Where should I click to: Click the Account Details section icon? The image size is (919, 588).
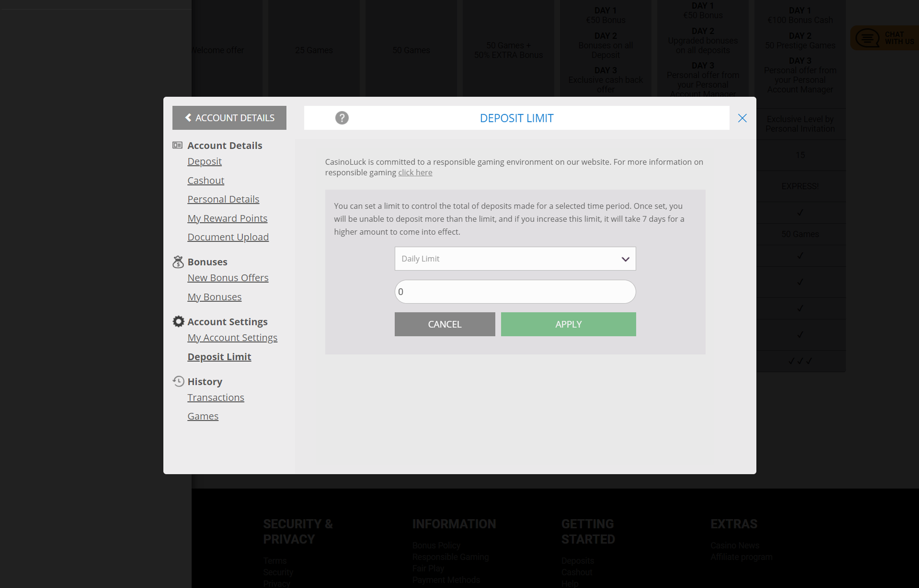pyautogui.click(x=177, y=145)
